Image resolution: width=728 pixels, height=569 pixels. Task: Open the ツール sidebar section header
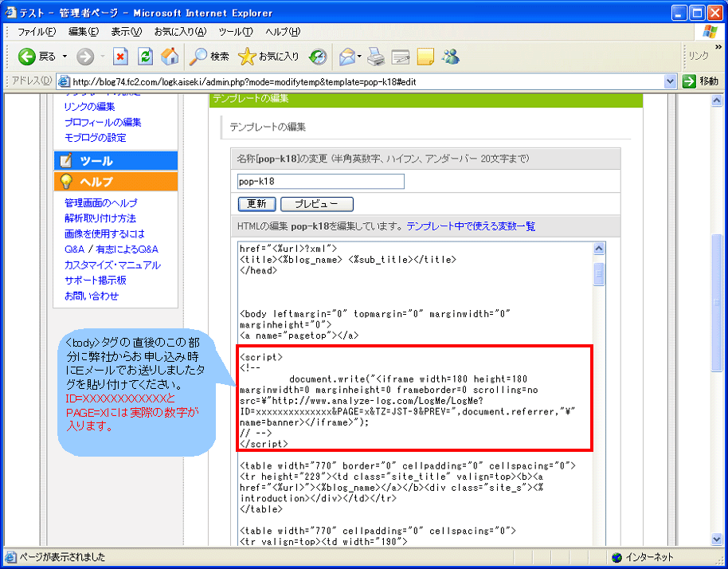point(115,161)
